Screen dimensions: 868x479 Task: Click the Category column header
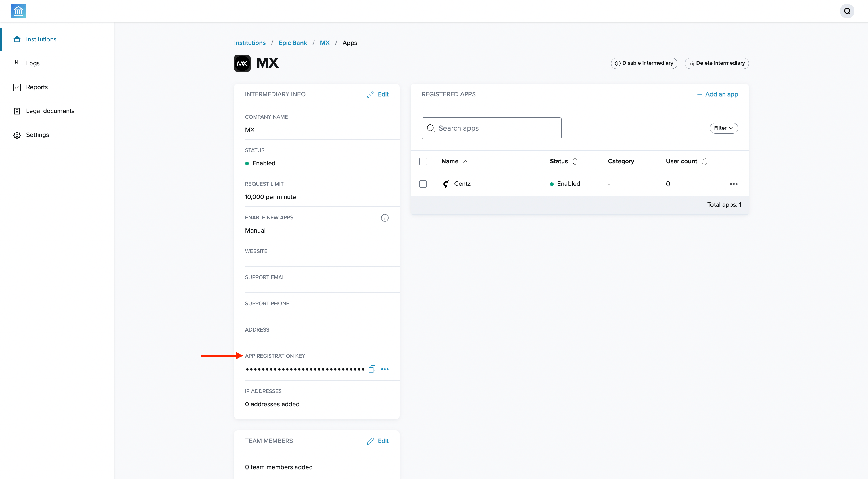click(621, 162)
